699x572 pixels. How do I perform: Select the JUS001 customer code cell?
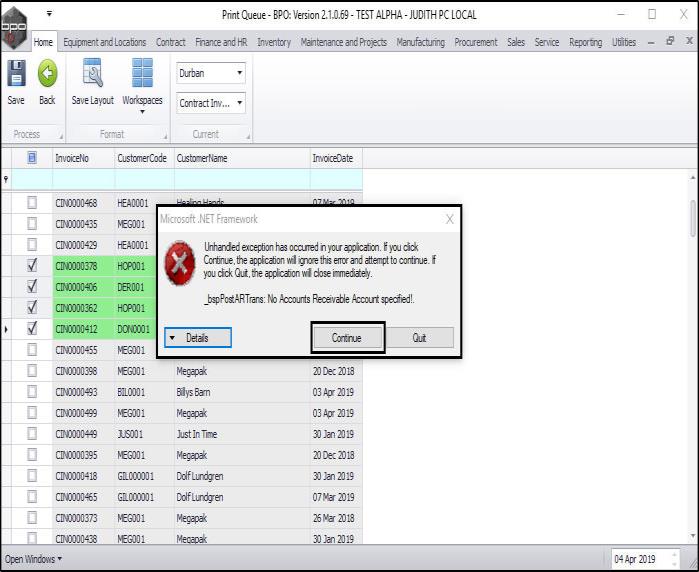[144, 434]
